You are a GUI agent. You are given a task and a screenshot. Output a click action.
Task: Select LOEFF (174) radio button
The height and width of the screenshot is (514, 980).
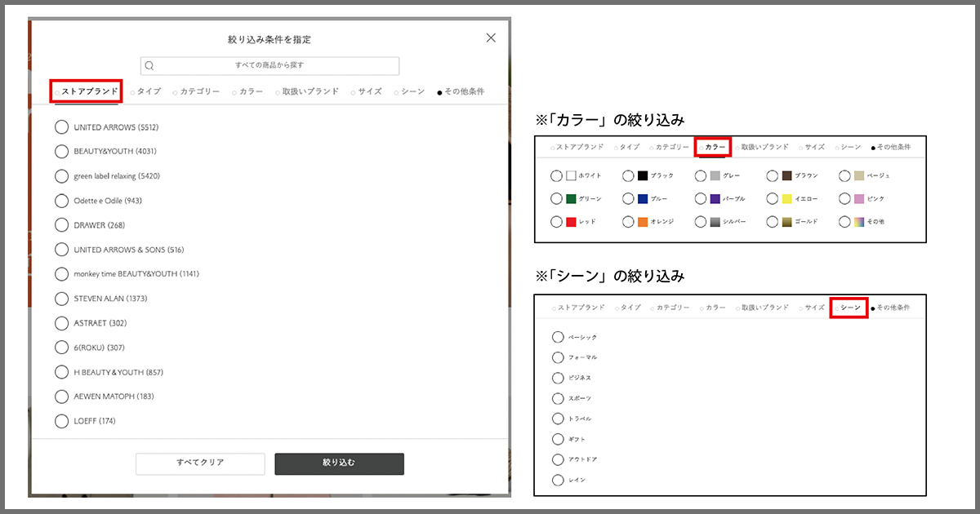coord(61,421)
